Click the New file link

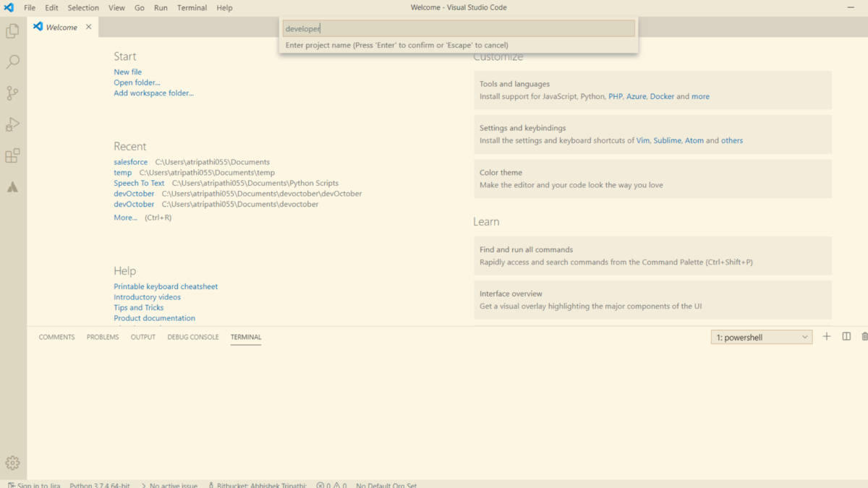pos(127,72)
